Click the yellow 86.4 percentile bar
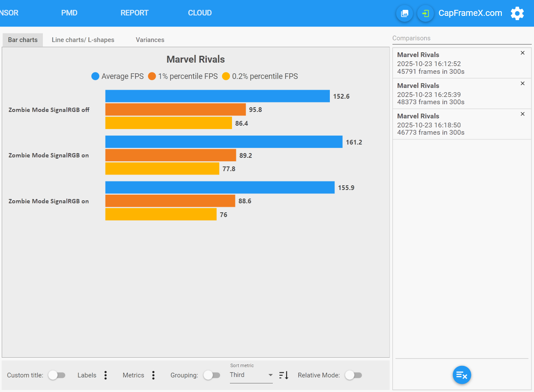Viewport: 534px width, 392px height. (x=169, y=123)
